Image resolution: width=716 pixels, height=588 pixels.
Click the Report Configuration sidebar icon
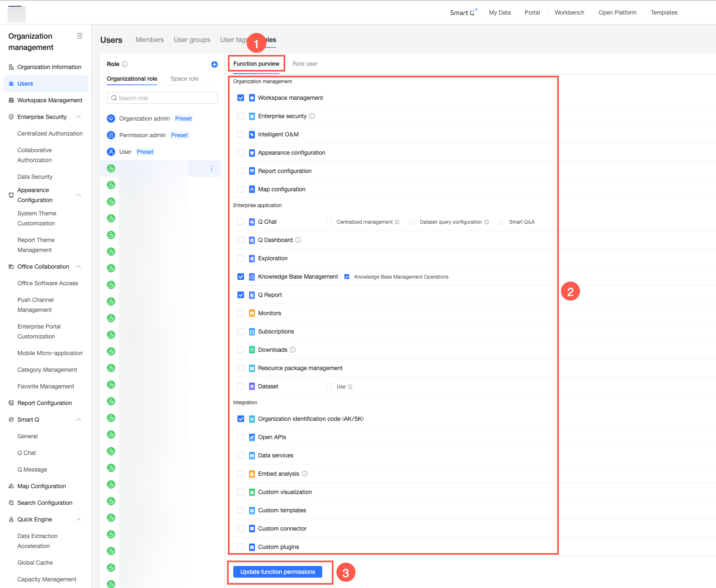(x=11, y=403)
